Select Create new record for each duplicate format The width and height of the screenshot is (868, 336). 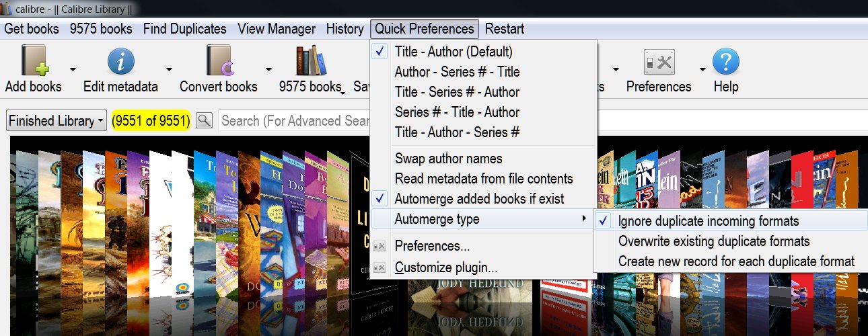click(x=731, y=261)
